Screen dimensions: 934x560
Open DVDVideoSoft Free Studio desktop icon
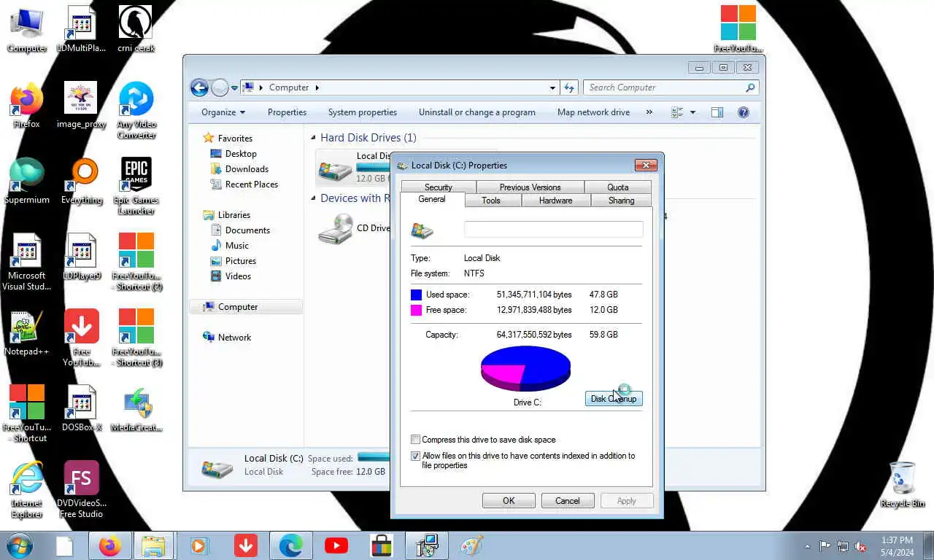pos(81,490)
